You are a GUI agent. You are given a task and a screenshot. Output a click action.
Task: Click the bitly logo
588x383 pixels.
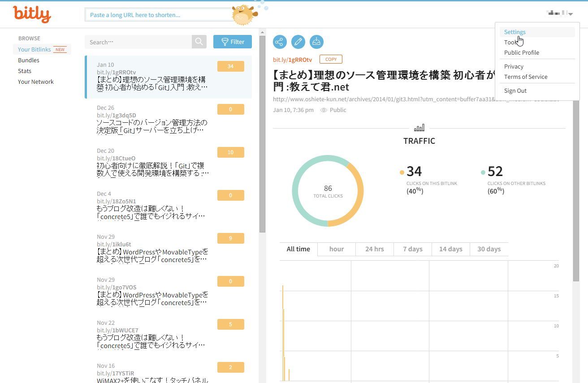32,14
